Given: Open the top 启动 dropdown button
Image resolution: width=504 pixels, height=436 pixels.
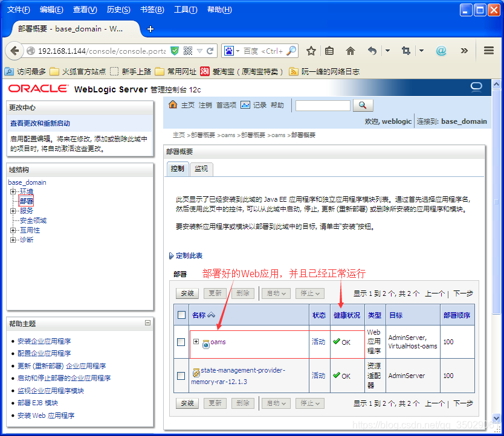Looking at the screenshot, I should [276, 293].
